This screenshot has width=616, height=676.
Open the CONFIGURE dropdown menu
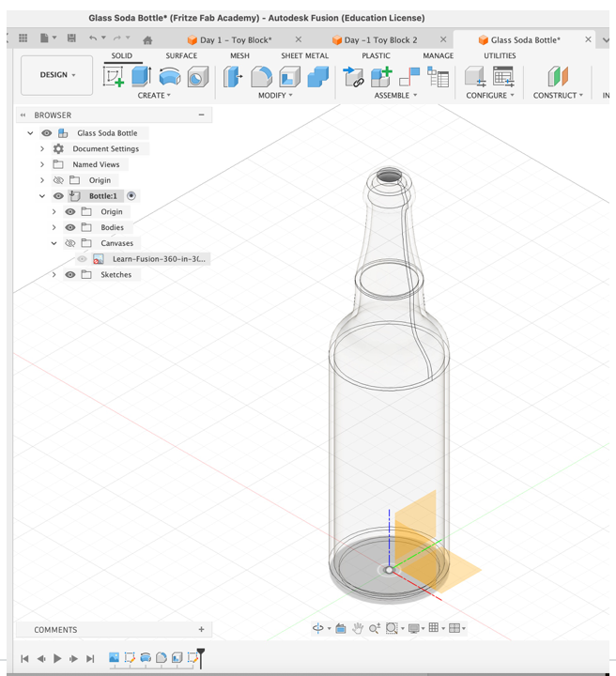click(x=490, y=95)
